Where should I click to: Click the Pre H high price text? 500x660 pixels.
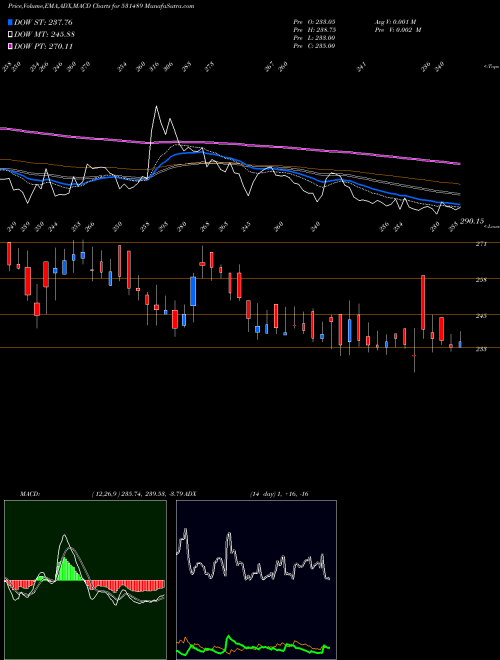[314, 30]
